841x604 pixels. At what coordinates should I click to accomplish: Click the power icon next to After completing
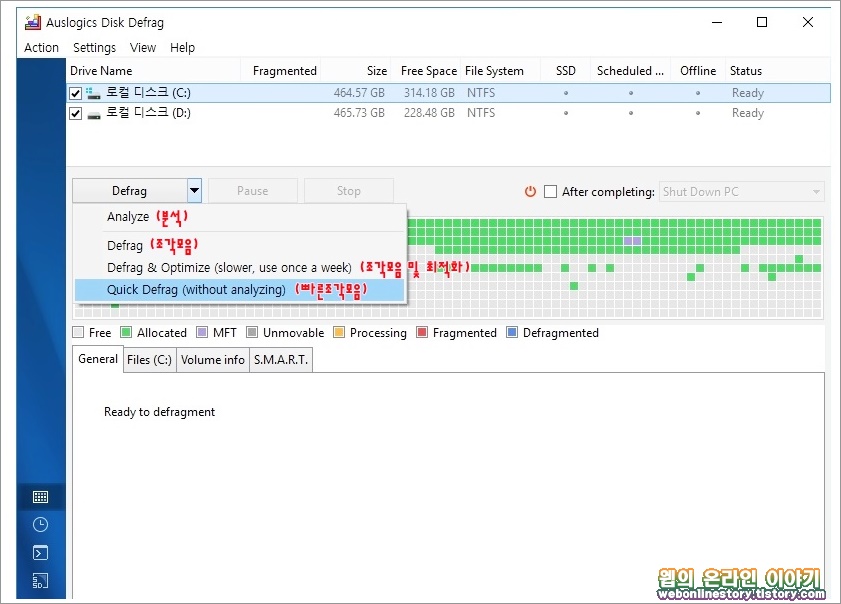pos(530,191)
